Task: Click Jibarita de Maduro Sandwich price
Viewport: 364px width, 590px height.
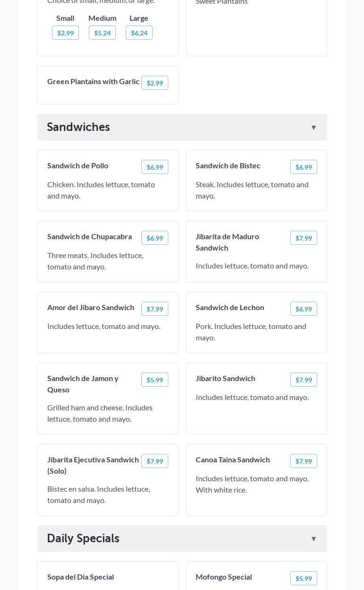Action: pyautogui.click(x=303, y=238)
